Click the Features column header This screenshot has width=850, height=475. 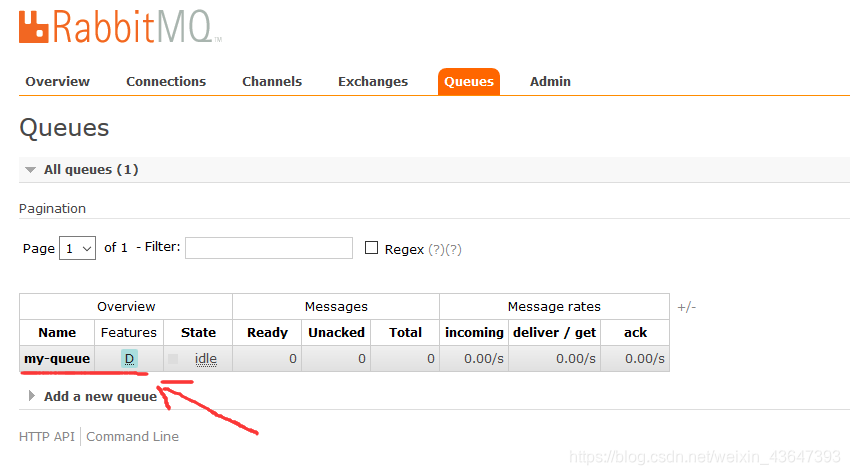[x=128, y=332]
